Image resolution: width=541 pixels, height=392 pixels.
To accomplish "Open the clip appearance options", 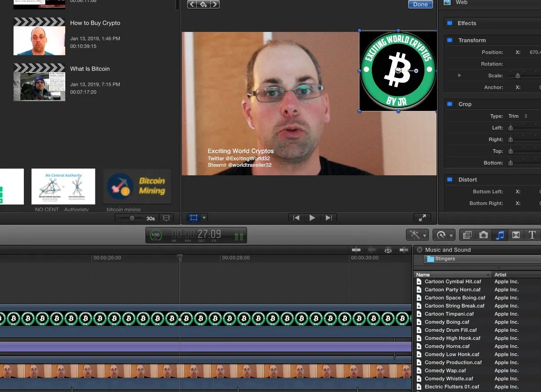I will 166,218.
